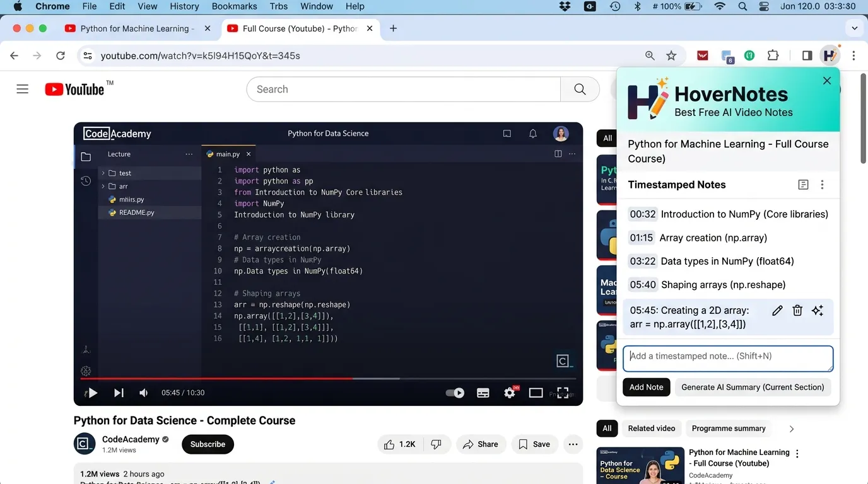Save the video to a playlist
Image resolution: width=868 pixels, height=484 pixels.
534,444
